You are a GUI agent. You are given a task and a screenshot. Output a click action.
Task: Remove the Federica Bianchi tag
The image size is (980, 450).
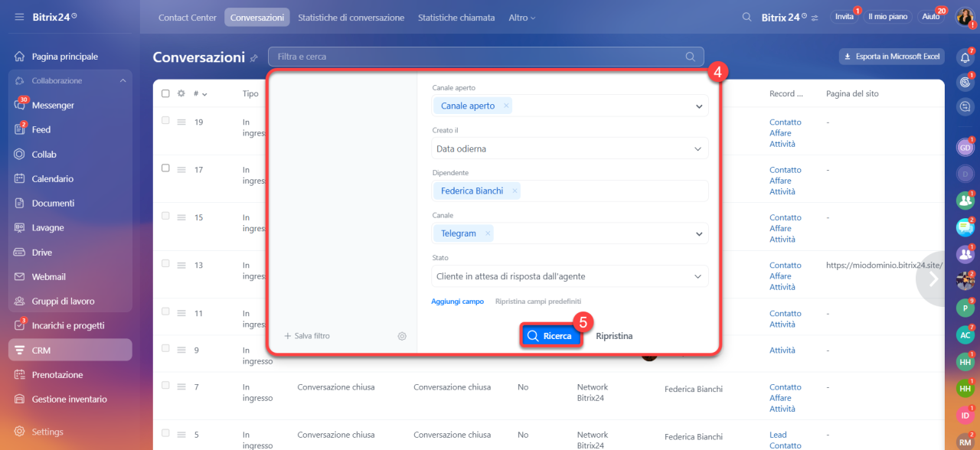pyautogui.click(x=514, y=191)
